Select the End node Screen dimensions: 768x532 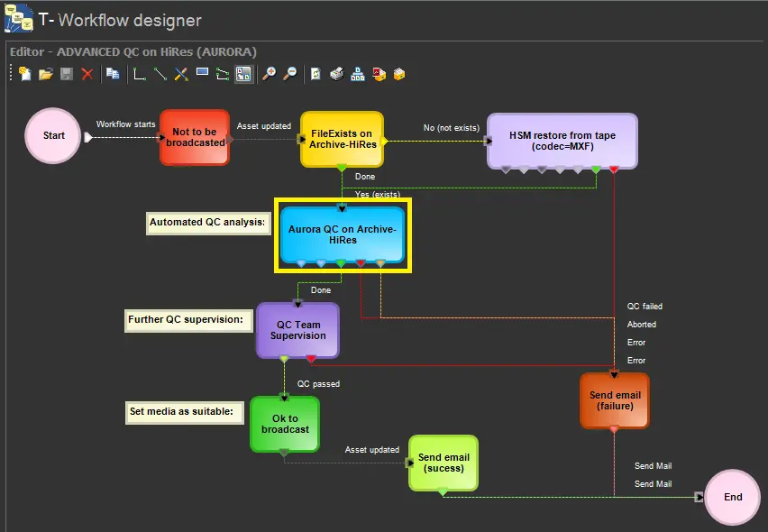(x=733, y=497)
